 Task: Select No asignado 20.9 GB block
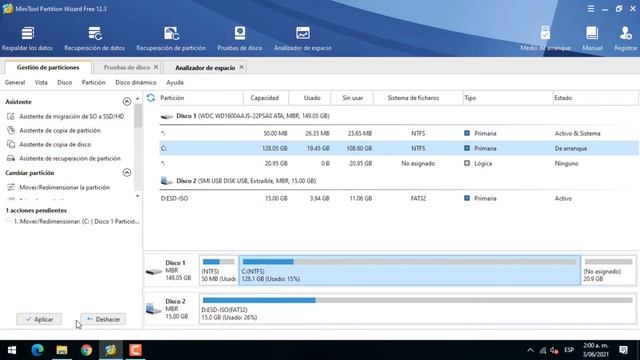tap(608, 270)
